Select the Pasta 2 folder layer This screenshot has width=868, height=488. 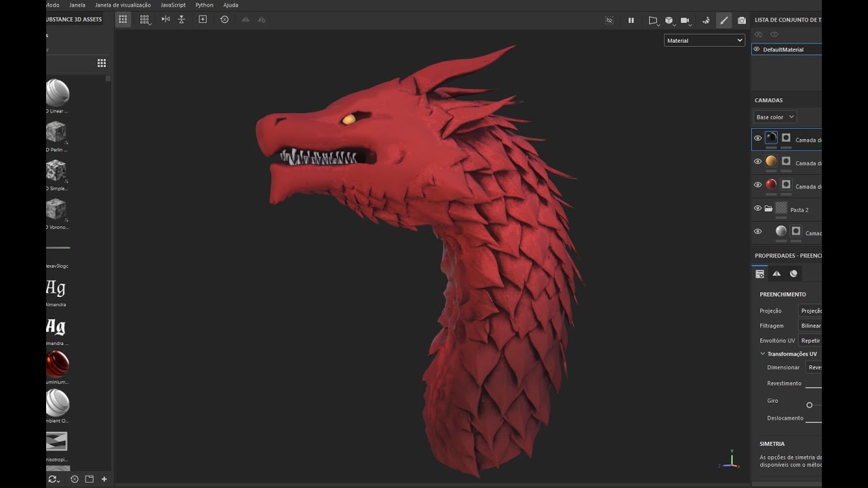tap(787, 209)
